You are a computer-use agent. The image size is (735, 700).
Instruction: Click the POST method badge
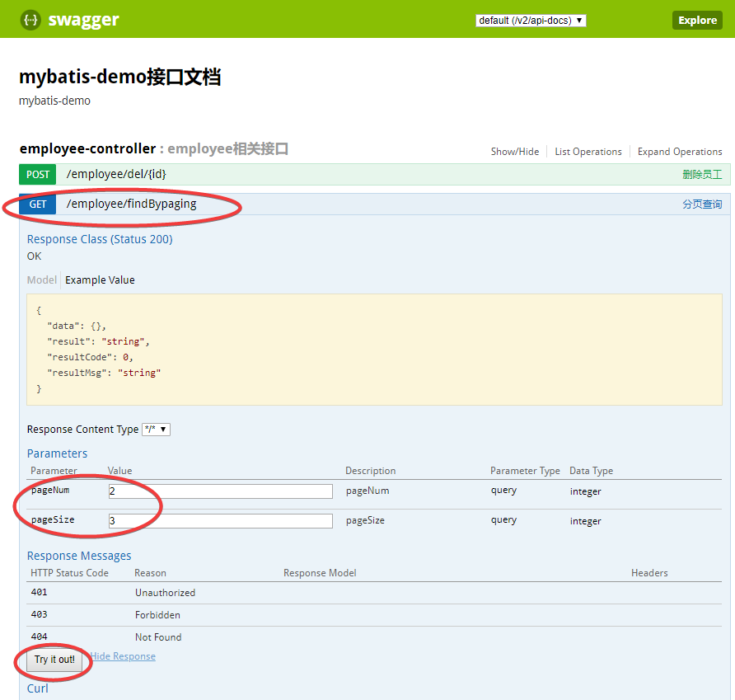click(x=37, y=174)
